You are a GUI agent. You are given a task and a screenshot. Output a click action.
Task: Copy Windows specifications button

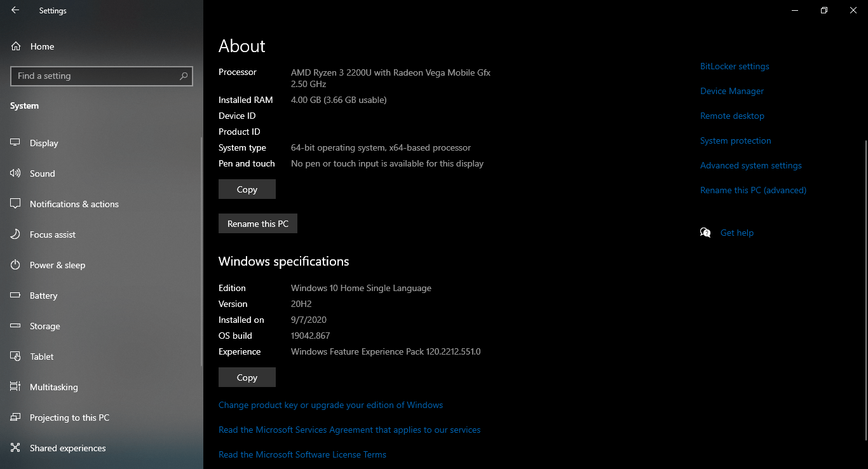tap(247, 377)
